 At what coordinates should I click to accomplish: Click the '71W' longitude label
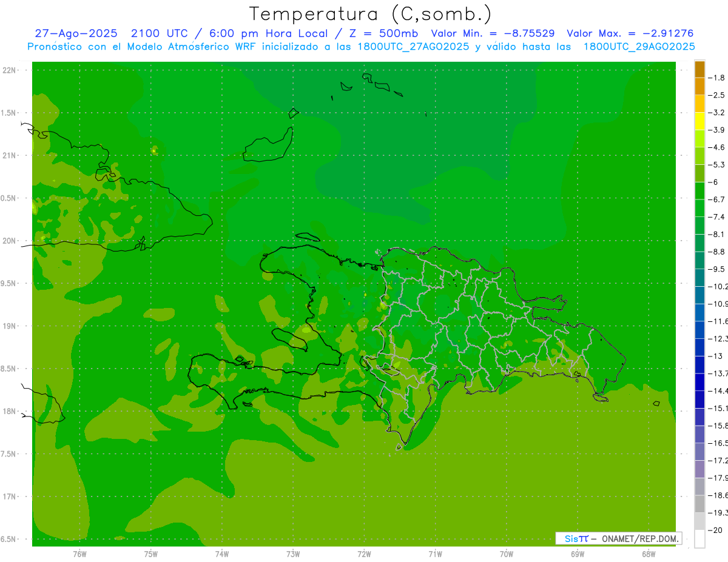click(435, 554)
